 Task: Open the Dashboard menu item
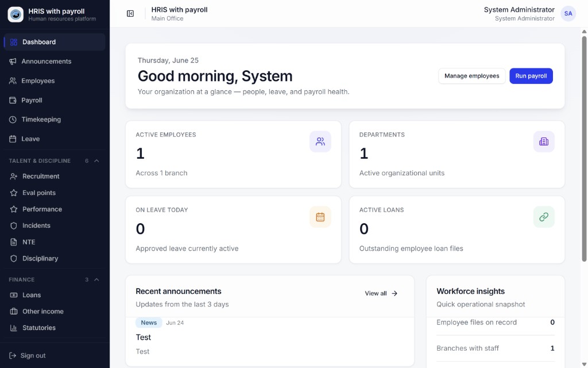(x=55, y=42)
